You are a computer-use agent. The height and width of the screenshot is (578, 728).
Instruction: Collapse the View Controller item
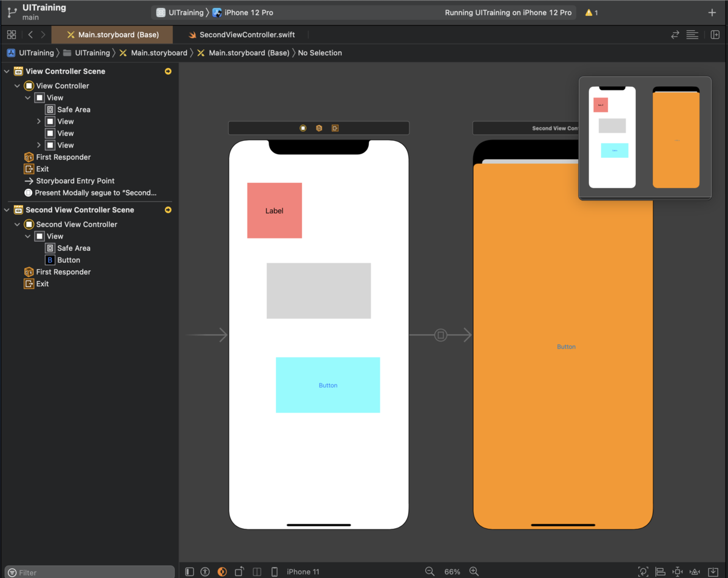click(17, 86)
